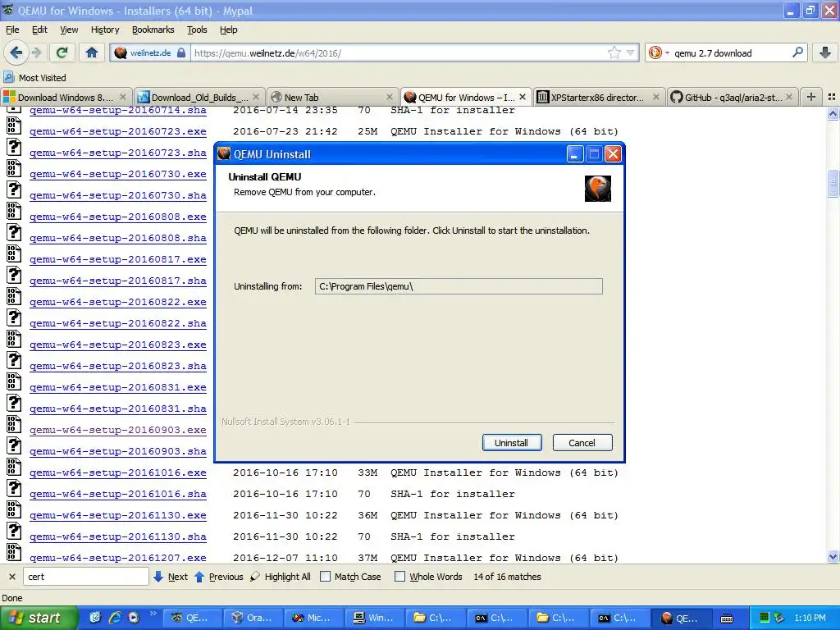Open the Tools menu

click(x=197, y=30)
